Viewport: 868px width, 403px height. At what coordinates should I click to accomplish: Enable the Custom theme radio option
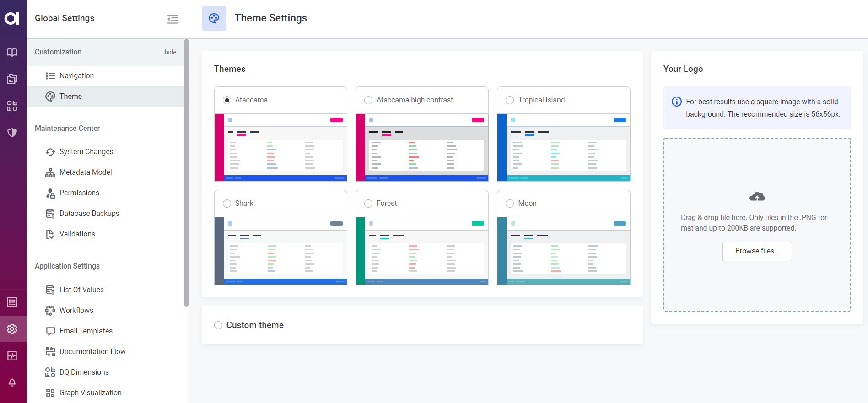[218, 325]
